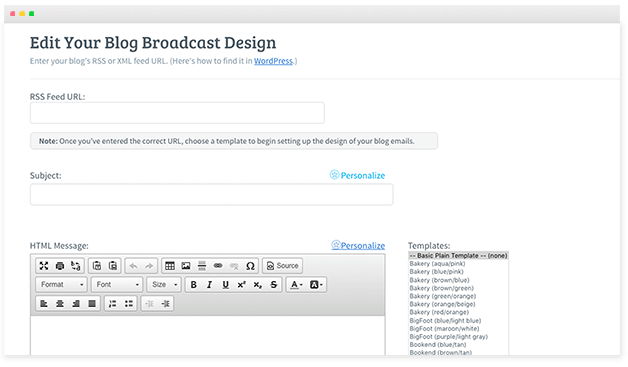
Task: Open find and replace in the editor toolbar
Action: click(75, 266)
